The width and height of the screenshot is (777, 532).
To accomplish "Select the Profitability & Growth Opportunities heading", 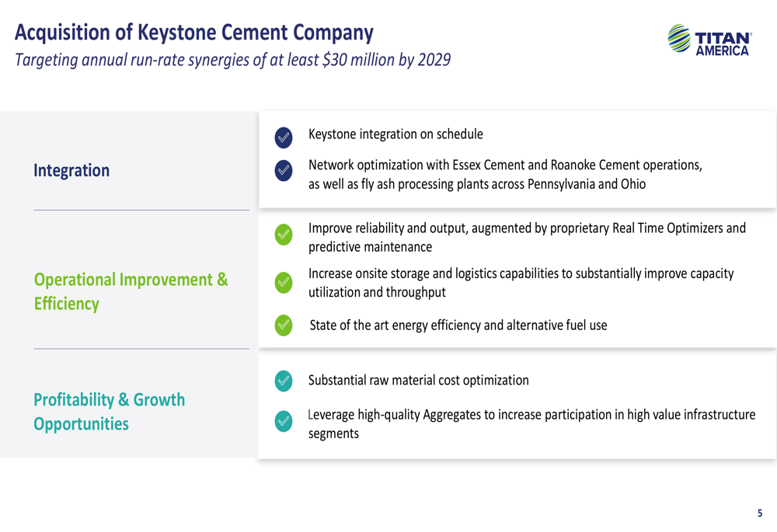I will tap(109, 412).
